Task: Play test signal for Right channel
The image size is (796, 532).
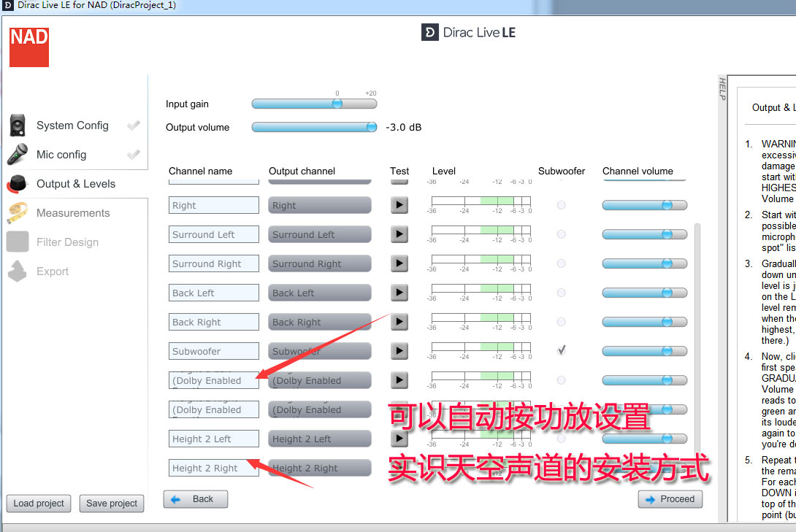Action: pyautogui.click(x=399, y=205)
